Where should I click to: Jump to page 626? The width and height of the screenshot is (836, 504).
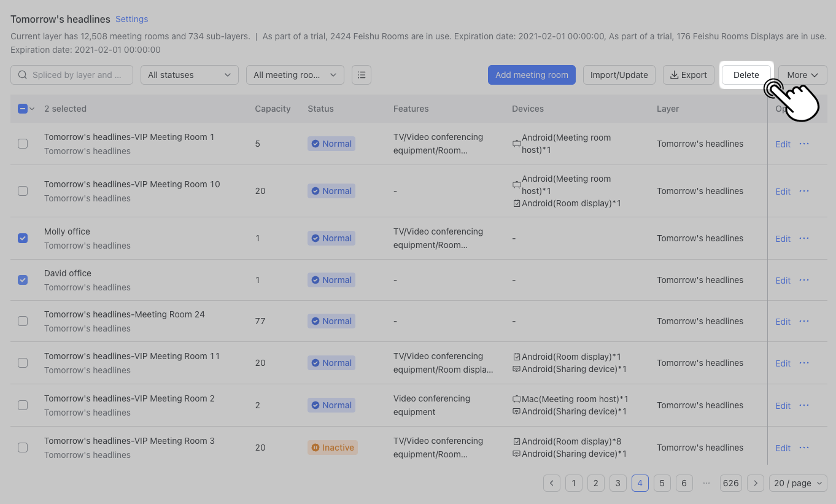(x=730, y=483)
